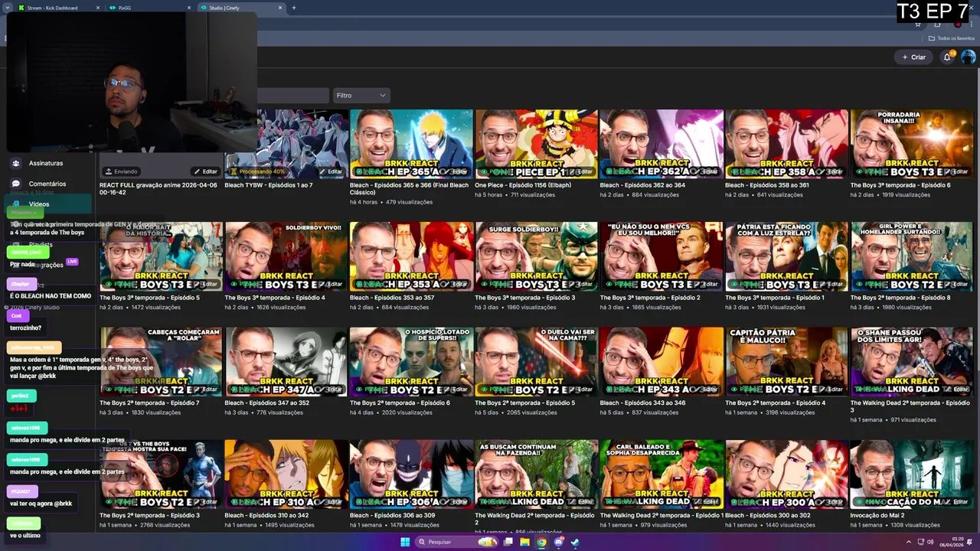Show hidden system tray icons

[x=908, y=542]
